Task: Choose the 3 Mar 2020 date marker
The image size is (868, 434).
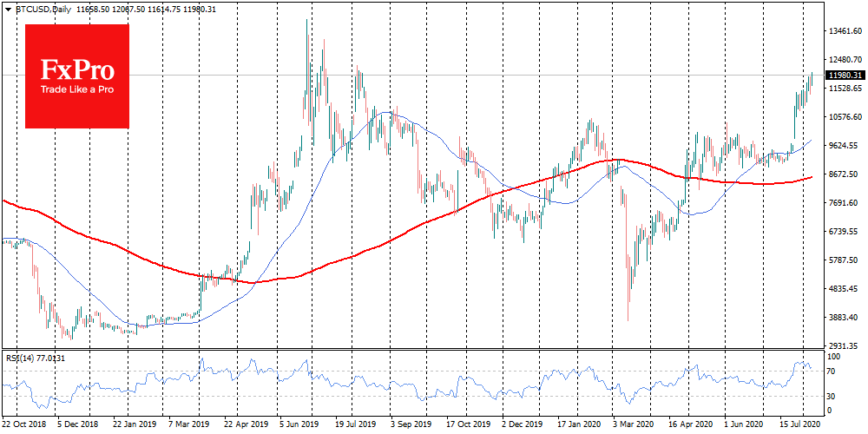Action: coord(632,426)
